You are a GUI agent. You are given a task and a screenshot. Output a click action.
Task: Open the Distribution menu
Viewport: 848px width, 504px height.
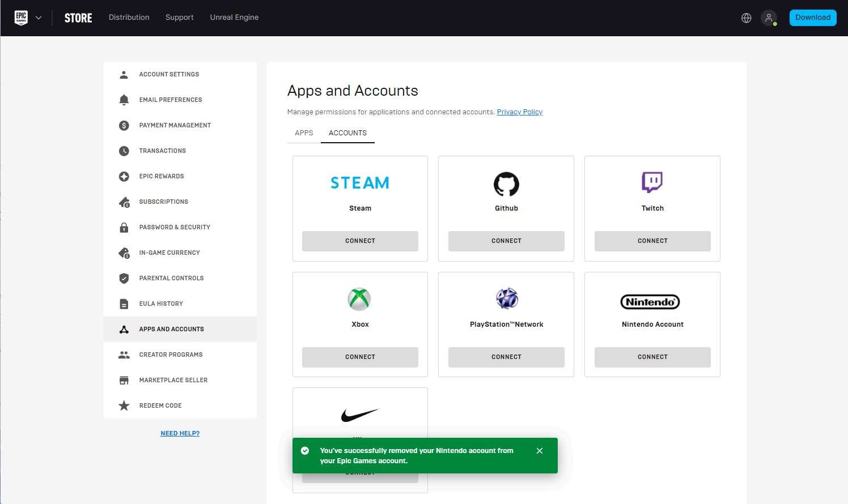129,18
